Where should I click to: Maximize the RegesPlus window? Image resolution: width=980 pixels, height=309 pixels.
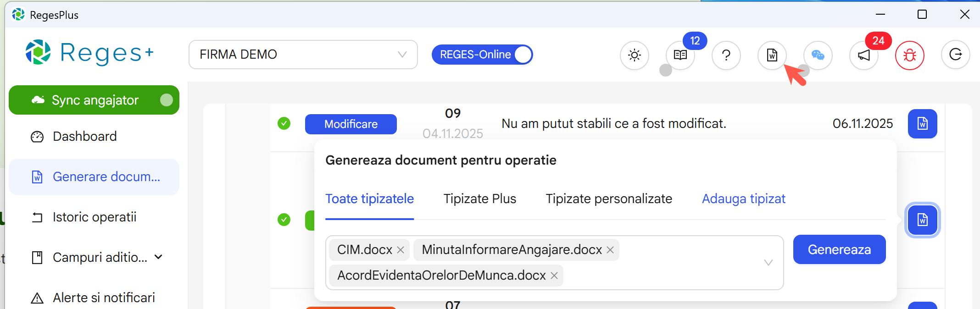(922, 15)
